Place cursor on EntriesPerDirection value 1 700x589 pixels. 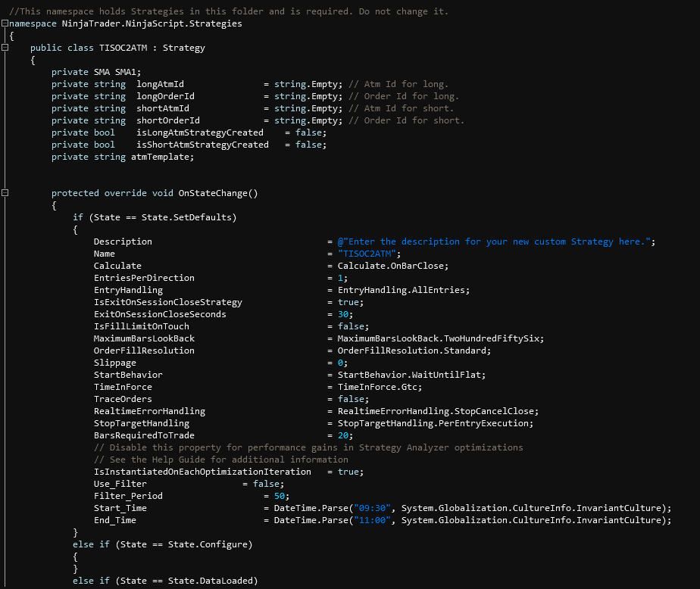[x=340, y=278]
